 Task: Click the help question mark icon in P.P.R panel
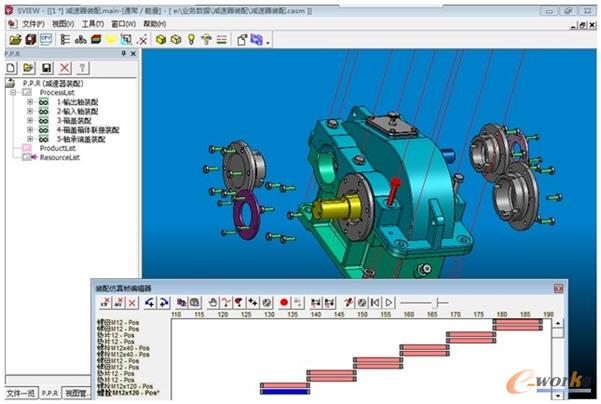82,67
